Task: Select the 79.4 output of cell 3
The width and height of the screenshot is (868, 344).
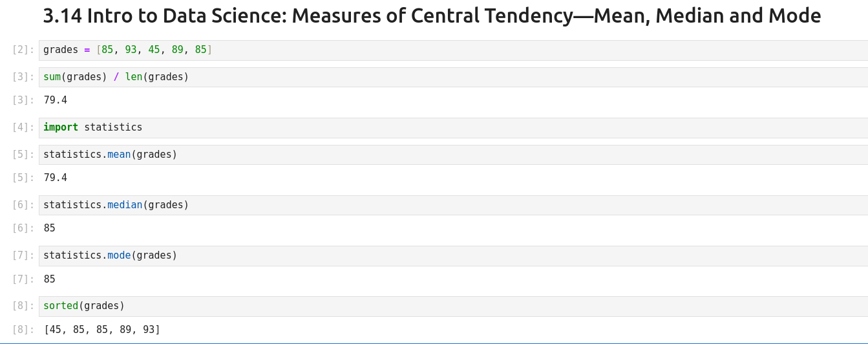Action: click(55, 100)
